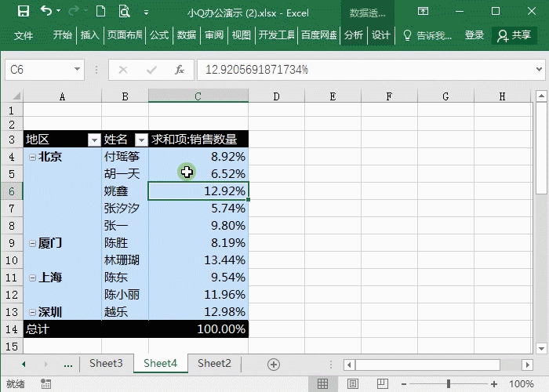549x392 pixels.
Task: Open Customize Quick Access Toolbar dropdown
Action: (147, 13)
